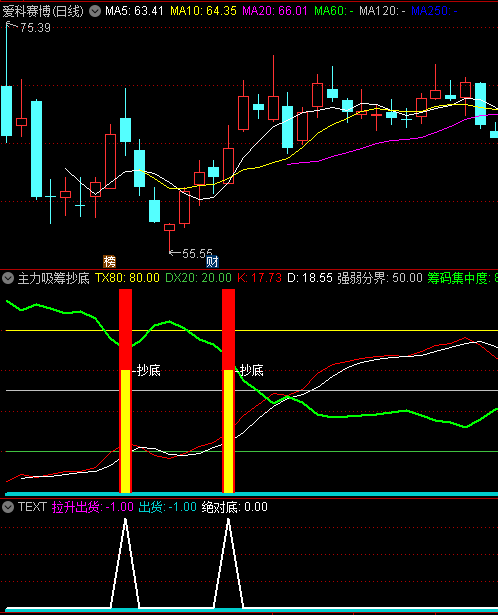The width and height of the screenshot is (498, 615).
Task: Click the MA60 label
Action: click(334, 11)
